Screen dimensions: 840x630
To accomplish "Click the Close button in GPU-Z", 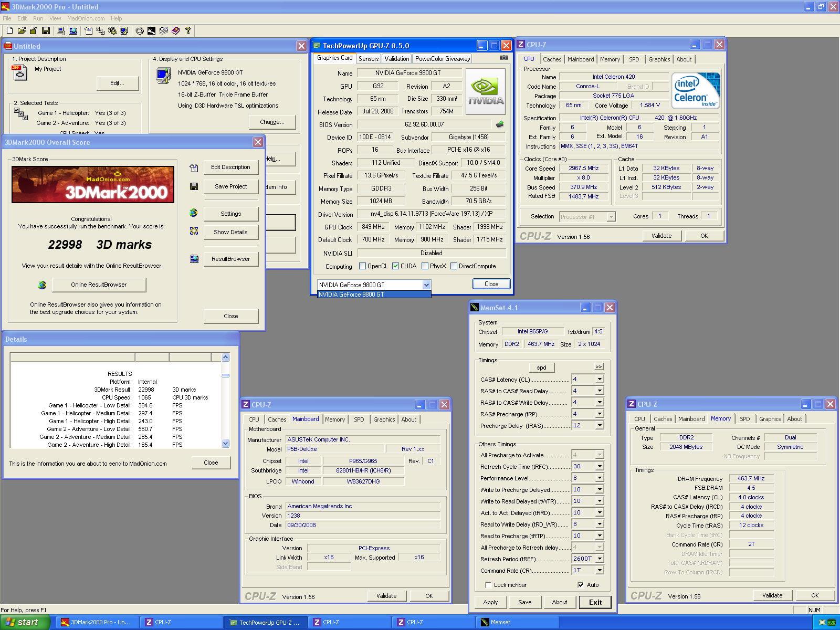I will click(x=491, y=283).
